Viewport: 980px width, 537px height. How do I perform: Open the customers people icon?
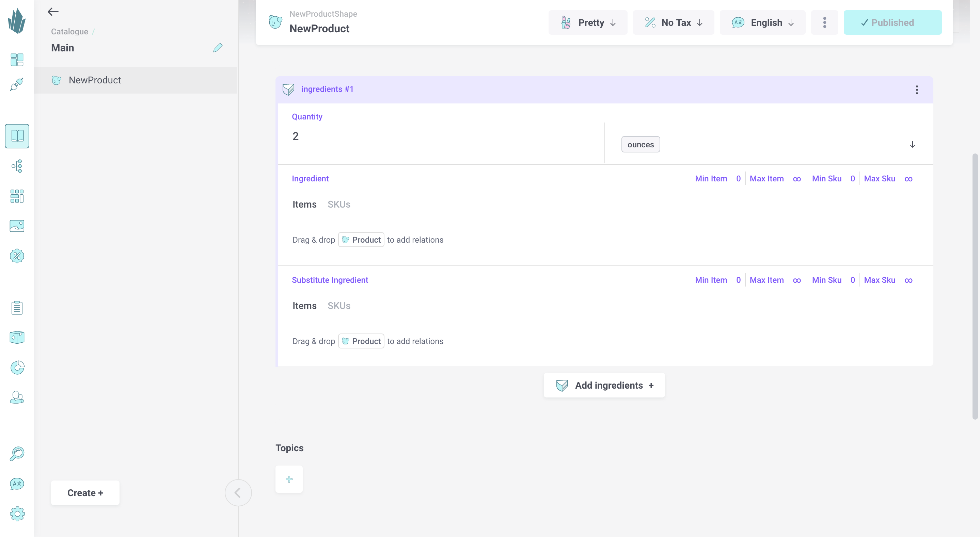(x=17, y=397)
